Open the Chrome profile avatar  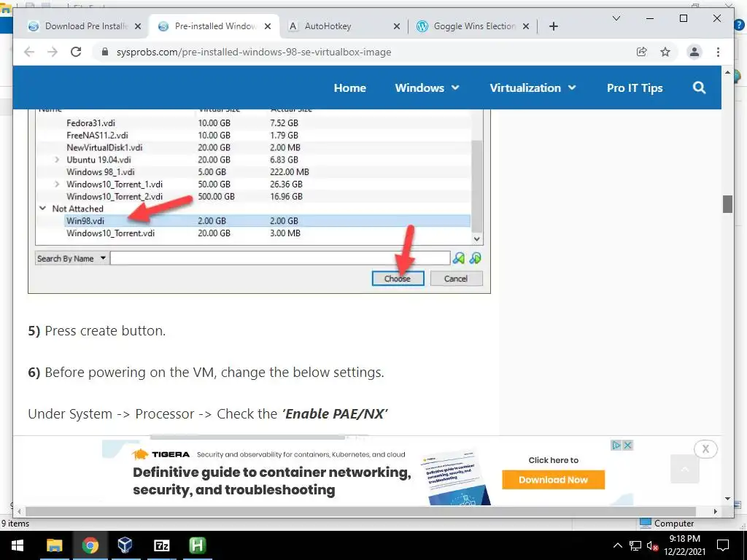click(x=694, y=52)
